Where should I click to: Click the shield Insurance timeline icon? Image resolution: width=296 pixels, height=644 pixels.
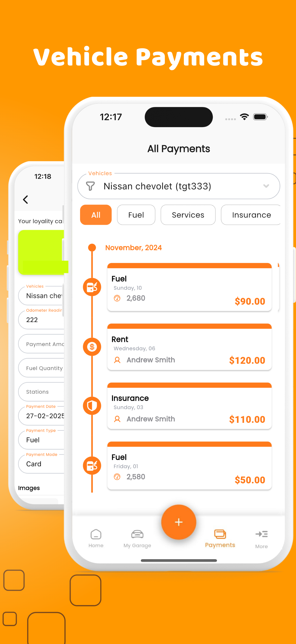92,406
